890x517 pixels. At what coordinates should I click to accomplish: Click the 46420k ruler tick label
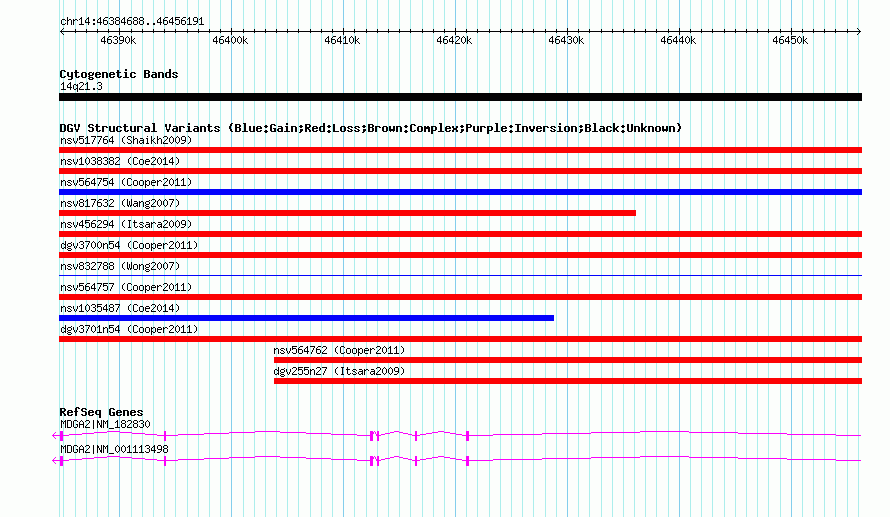tap(454, 40)
